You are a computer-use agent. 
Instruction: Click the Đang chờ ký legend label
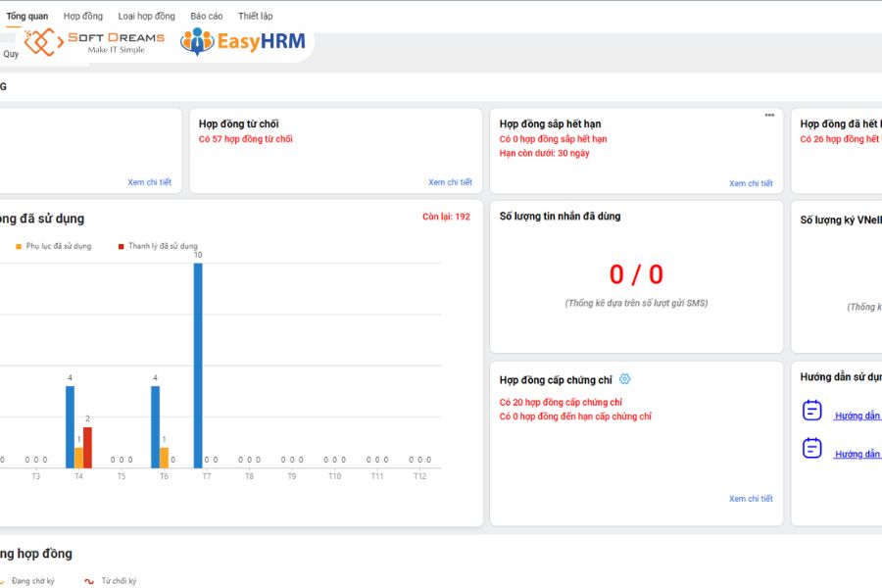pos(33,581)
